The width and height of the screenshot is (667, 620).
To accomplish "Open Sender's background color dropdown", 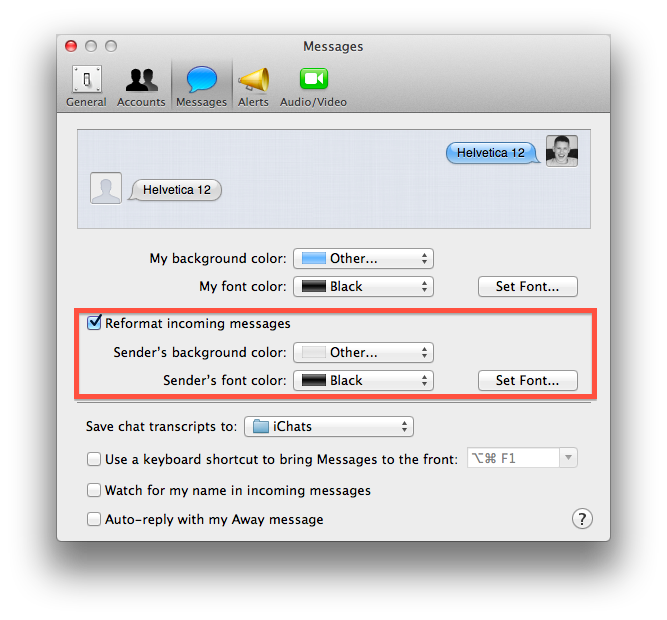I will coord(363,353).
